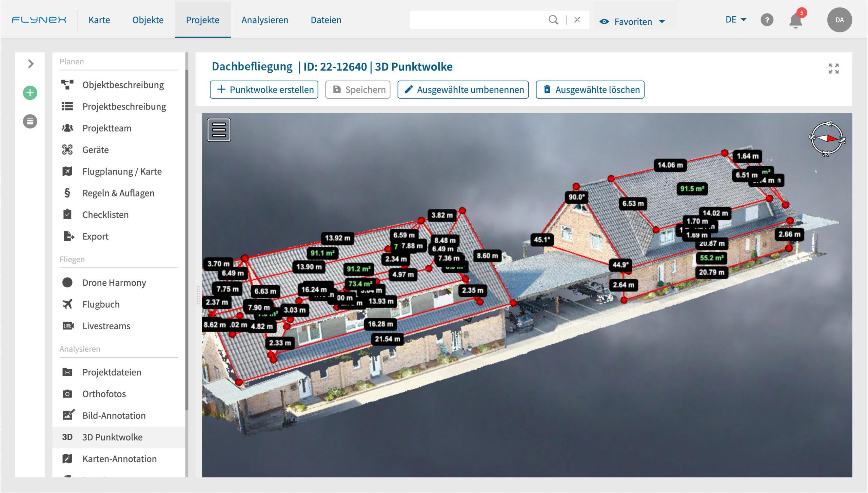
Task: Clear the search field with the X
Action: (x=577, y=20)
